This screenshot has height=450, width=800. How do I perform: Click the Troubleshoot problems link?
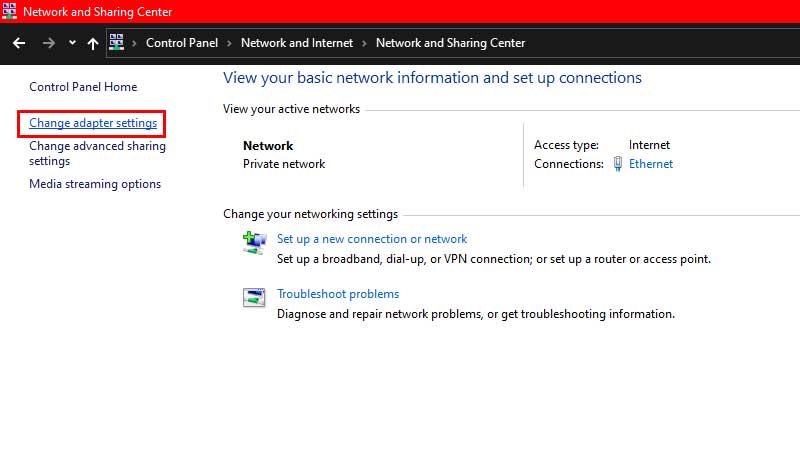(338, 294)
